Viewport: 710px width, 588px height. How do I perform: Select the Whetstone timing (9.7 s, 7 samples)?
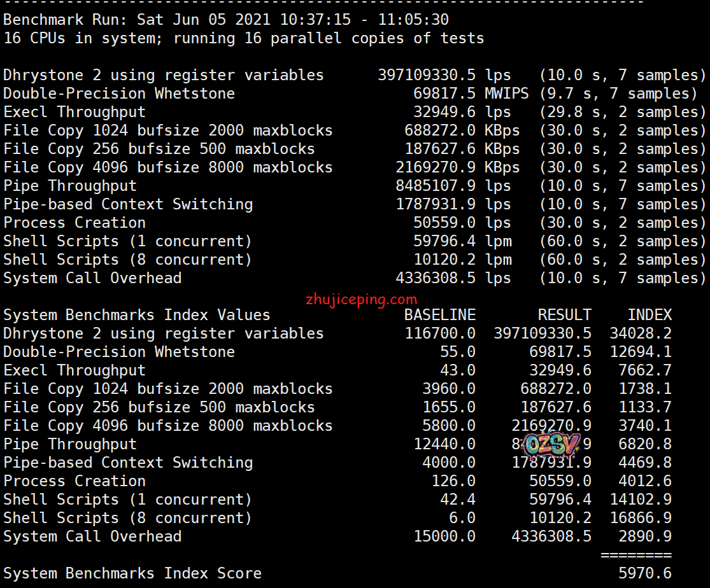tap(618, 94)
